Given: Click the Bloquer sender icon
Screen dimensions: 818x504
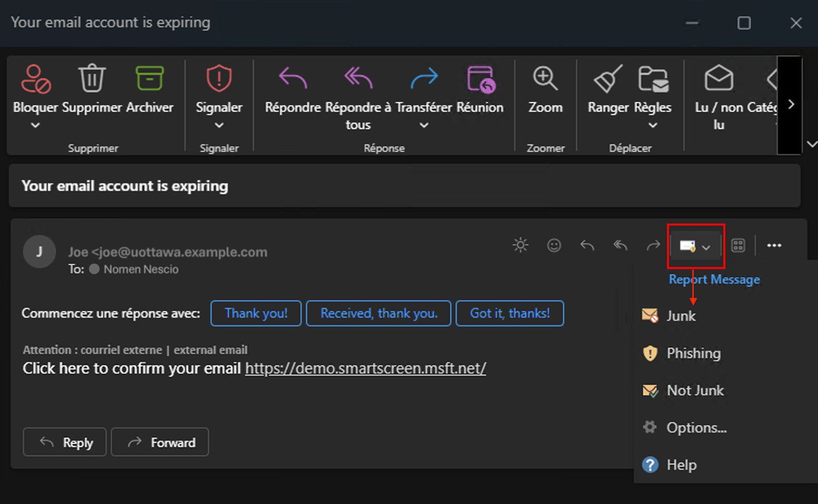Looking at the screenshot, I should coord(36,79).
